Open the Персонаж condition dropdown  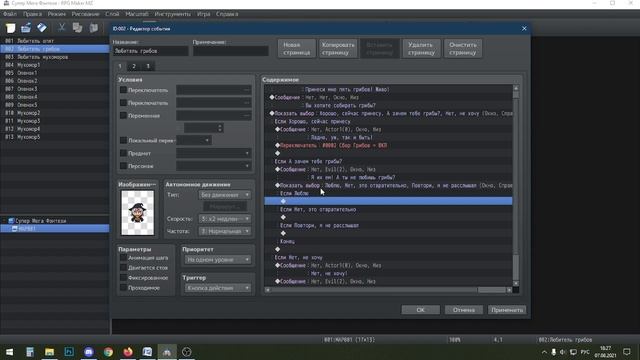pyautogui.click(x=213, y=166)
